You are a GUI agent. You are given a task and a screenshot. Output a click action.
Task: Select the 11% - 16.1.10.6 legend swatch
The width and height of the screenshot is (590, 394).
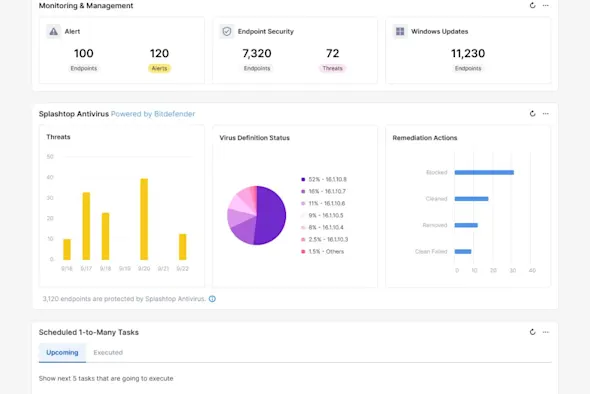(303, 204)
